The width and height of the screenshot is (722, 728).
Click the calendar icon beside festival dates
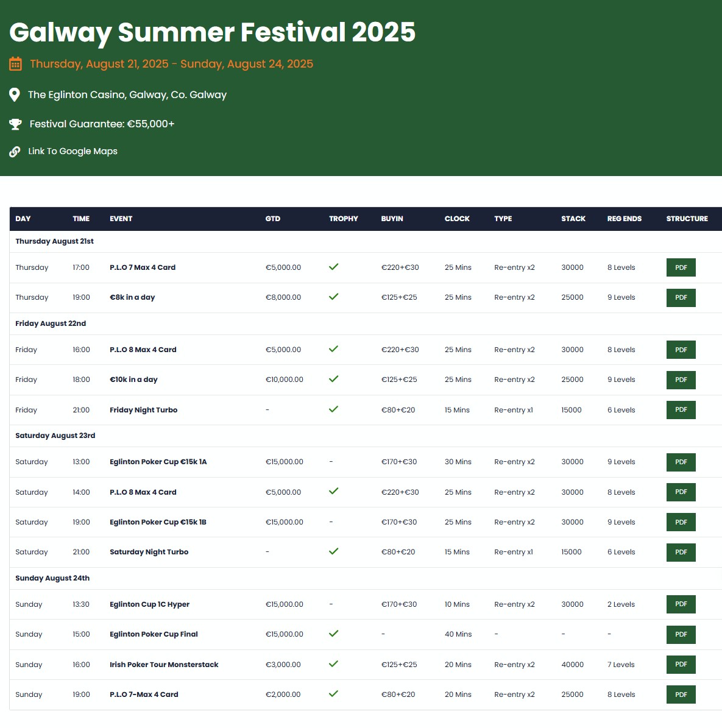[15, 64]
